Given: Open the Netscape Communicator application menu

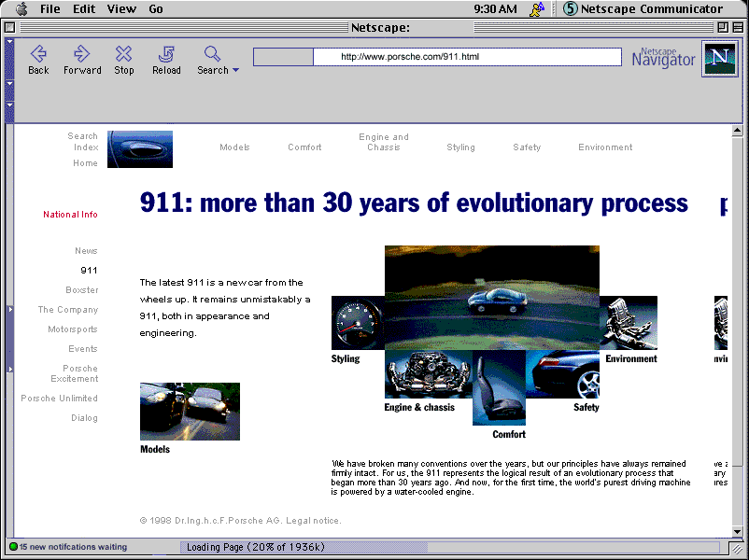Looking at the screenshot, I should point(643,9).
